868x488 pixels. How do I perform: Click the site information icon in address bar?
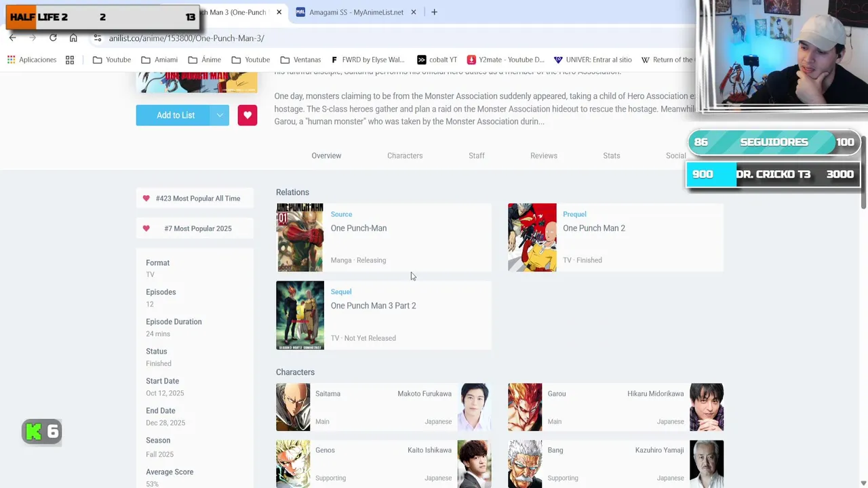(x=98, y=38)
